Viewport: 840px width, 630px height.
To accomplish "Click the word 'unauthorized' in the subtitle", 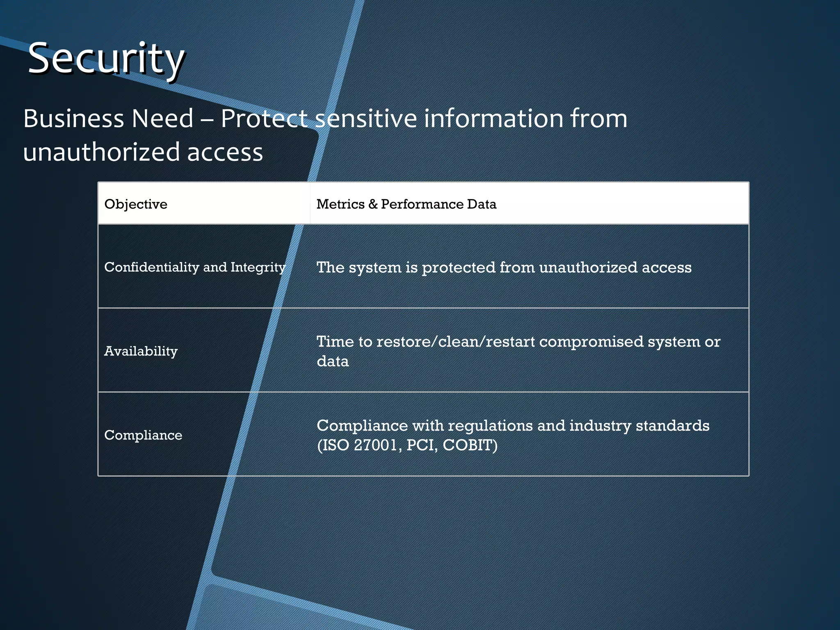I will [101, 152].
